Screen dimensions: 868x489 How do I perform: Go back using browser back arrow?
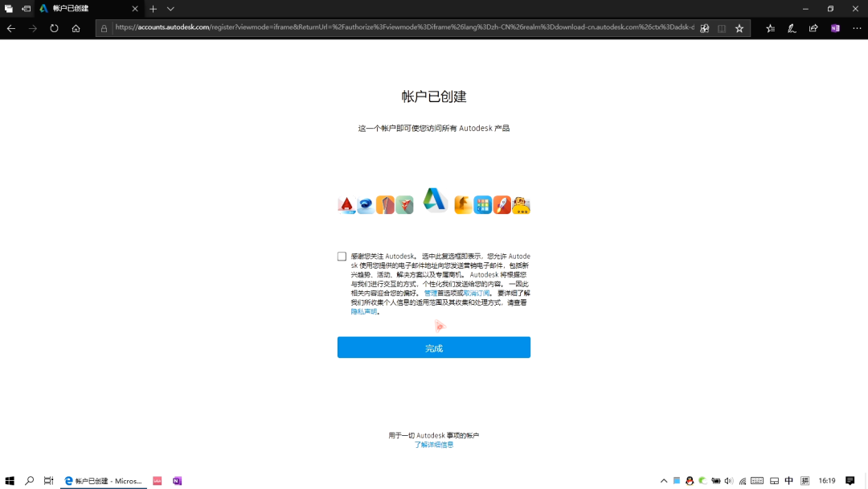[11, 28]
